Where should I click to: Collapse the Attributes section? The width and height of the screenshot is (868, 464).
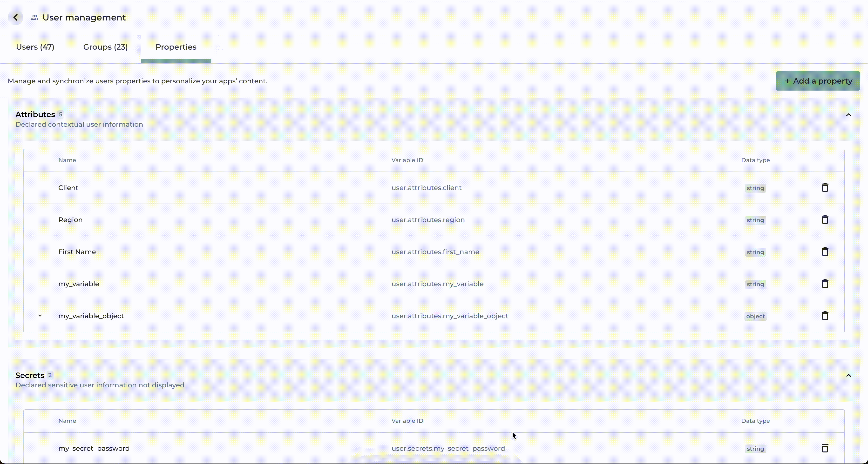(x=848, y=115)
